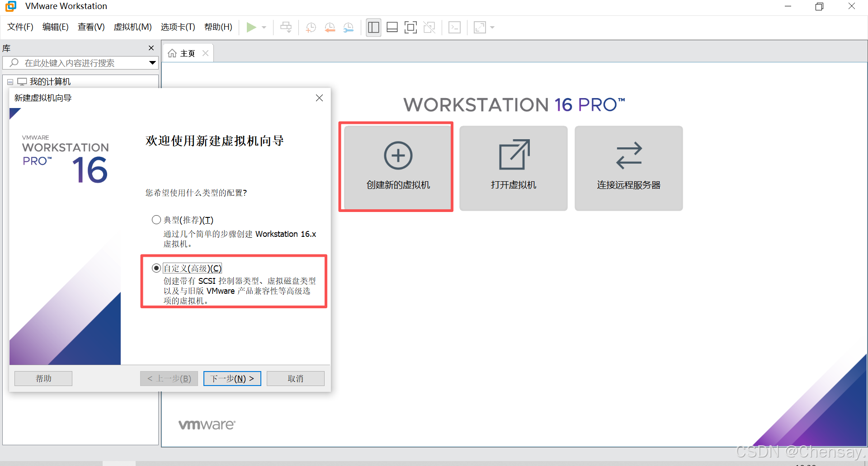
Task: Click the vmware logo at page bottom
Action: coord(207,424)
